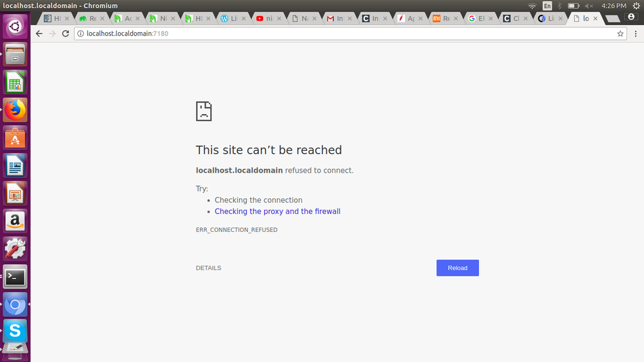This screenshot has height=362, width=644.
Task: Open a new tab with the new-tab button
Action: click(612, 19)
